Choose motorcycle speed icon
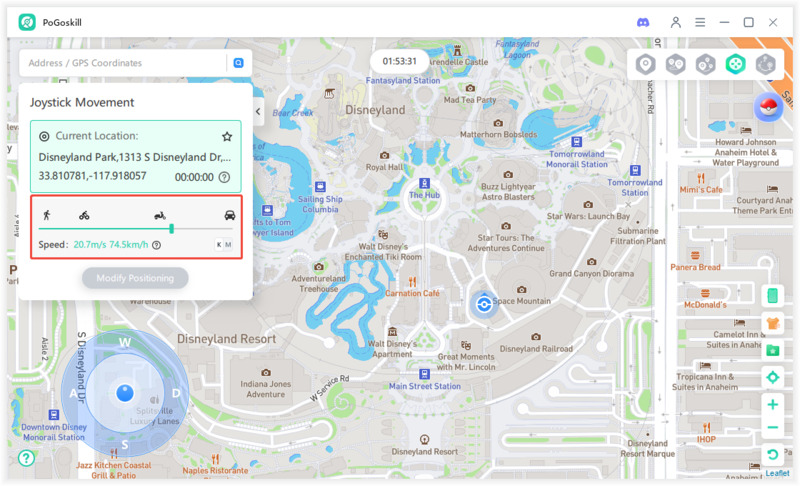The image size is (800, 486). pos(160,216)
